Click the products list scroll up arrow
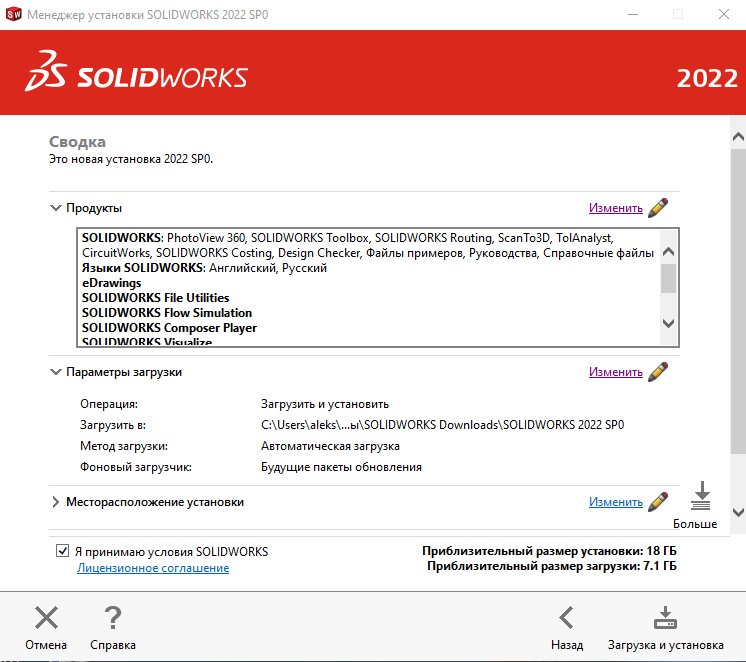Viewport: 746px width, 662px height. pos(668,251)
